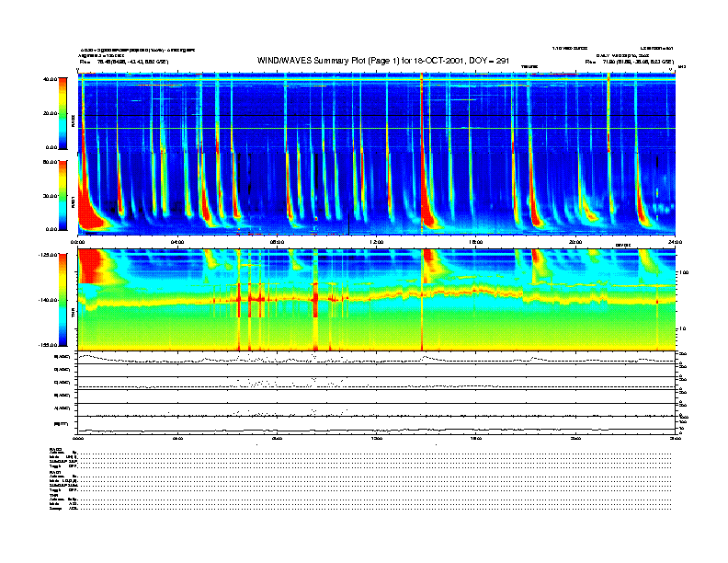The width and height of the screenshot is (728, 563).
Task: Click the RAD2 status block header at bottom
Action: [x=55, y=449]
